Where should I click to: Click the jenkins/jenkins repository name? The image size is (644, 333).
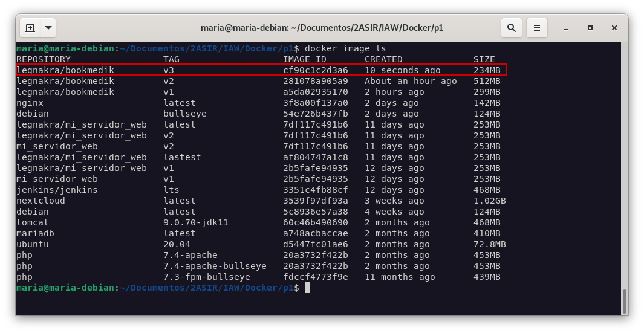point(57,190)
